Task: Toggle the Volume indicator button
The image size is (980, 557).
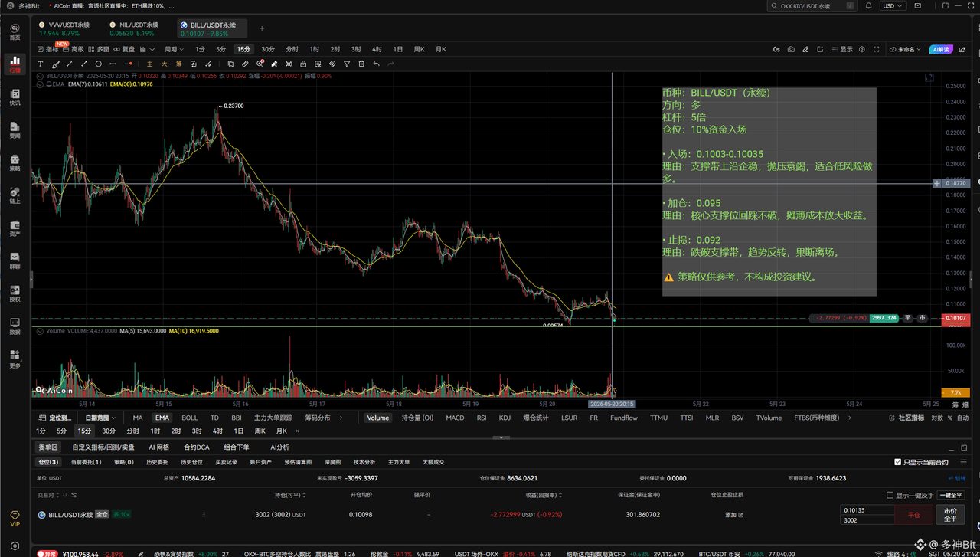Action: coord(377,418)
